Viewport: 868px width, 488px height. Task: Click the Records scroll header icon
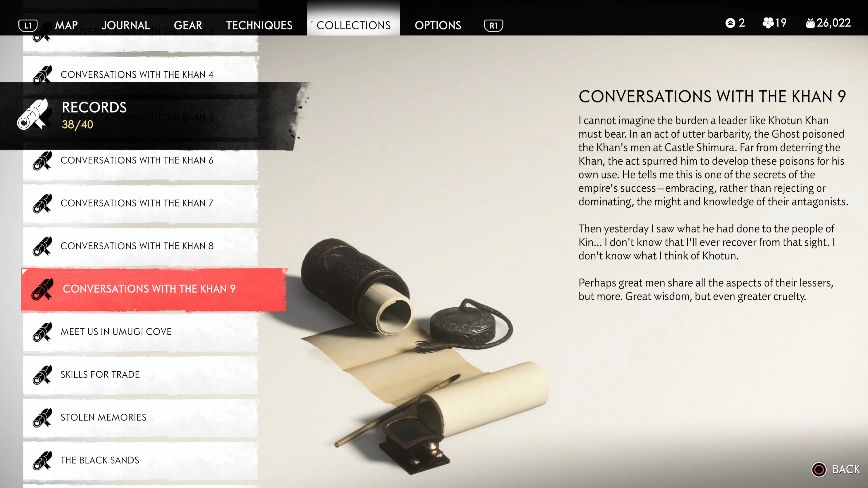coord(33,114)
